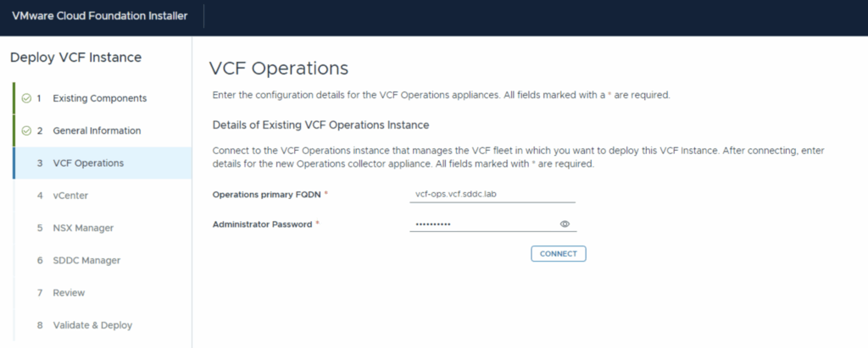
Task: Click the VMware Cloud Foundation Installer title
Action: pos(100,16)
